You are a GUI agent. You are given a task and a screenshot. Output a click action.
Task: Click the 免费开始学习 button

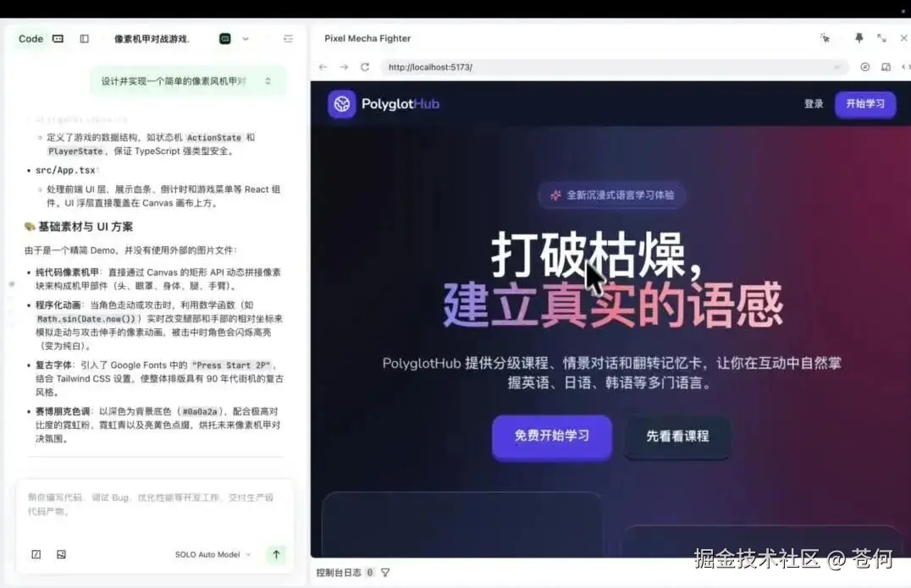coord(552,437)
